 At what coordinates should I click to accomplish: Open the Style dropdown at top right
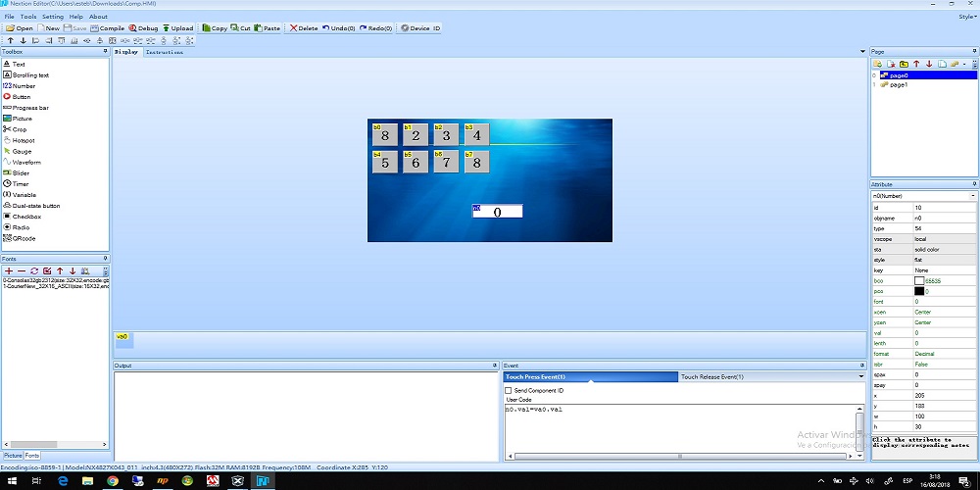click(967, 17)
